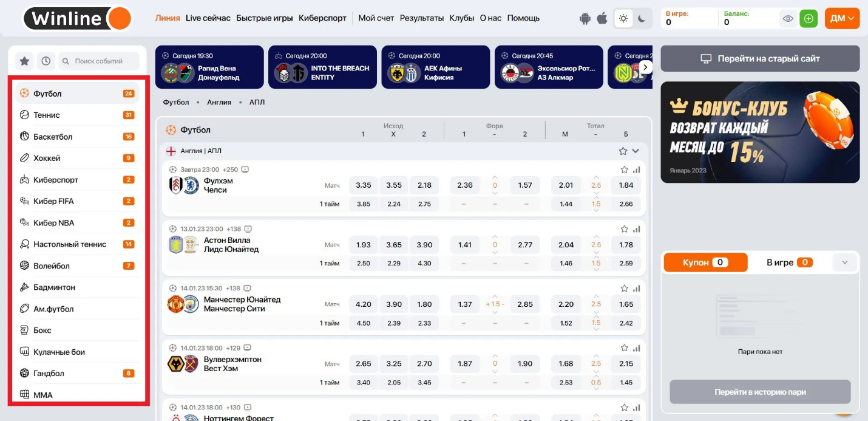Click the Apple app download icon

602,18
